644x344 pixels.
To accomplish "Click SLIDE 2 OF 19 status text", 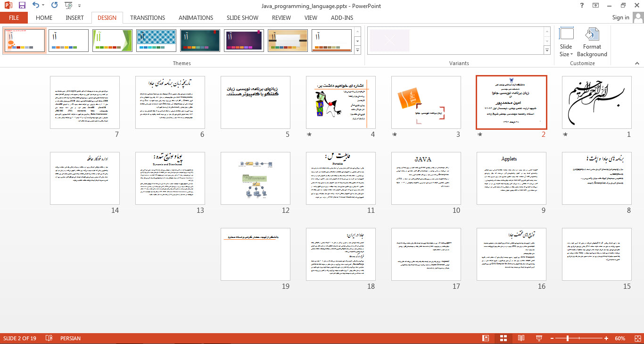I will click(20, 338).
